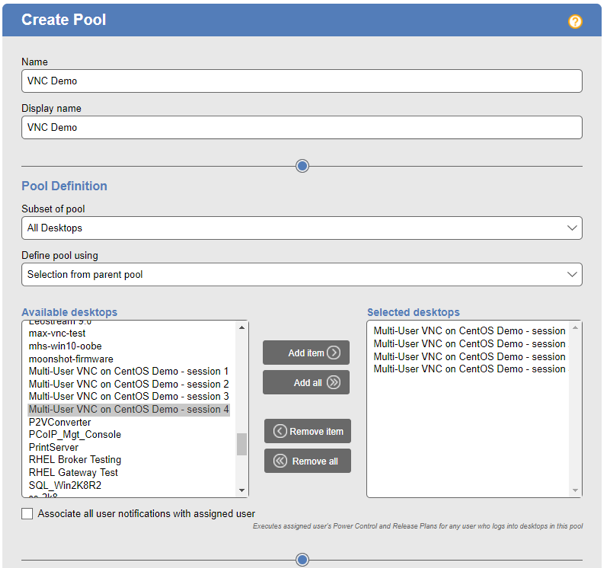Click the Display name text field
Viewport: 602px width, 568px height.
[x=301, y=127]
